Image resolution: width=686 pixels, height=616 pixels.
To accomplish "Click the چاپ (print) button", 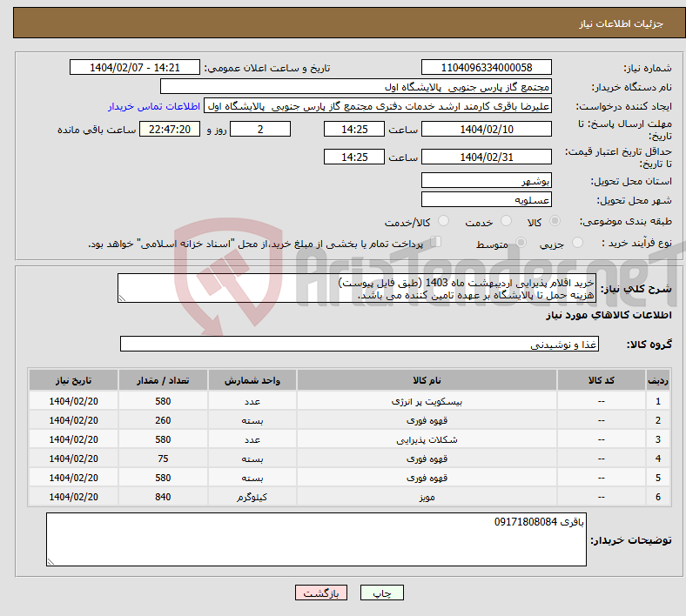I will point(381,593).
